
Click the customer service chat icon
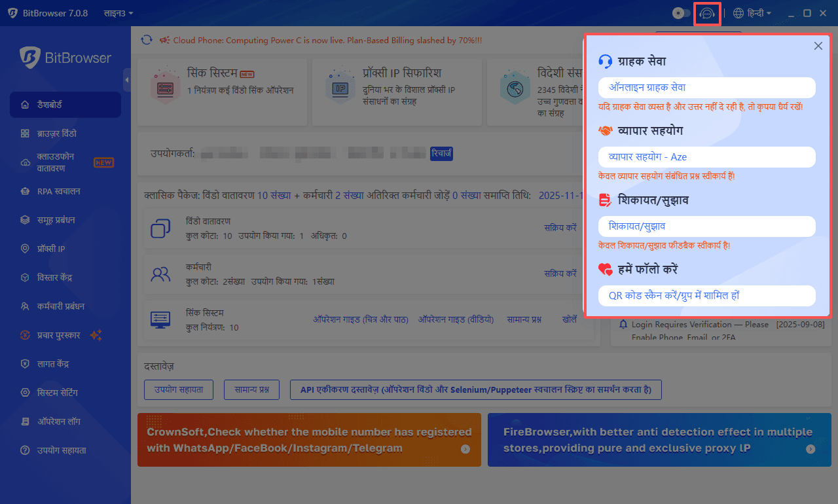click(x=707, y=13)
